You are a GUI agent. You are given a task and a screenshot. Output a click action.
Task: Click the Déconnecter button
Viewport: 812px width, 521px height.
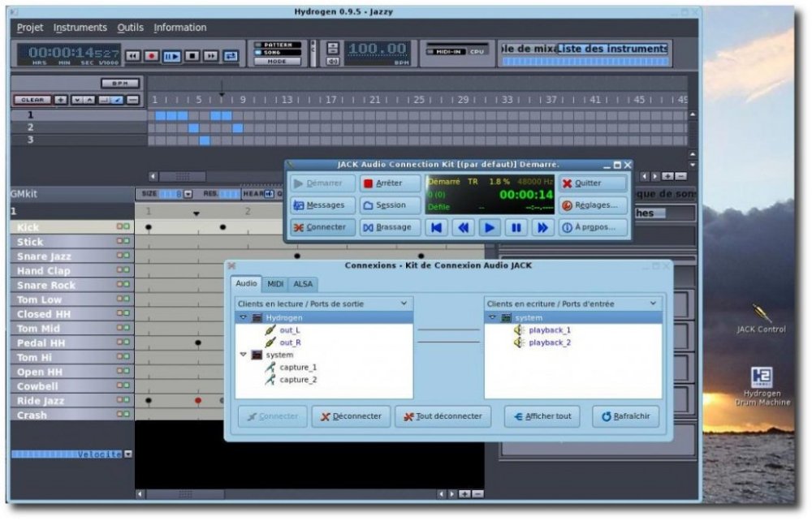pyautogui.click(x=351, y=416)
